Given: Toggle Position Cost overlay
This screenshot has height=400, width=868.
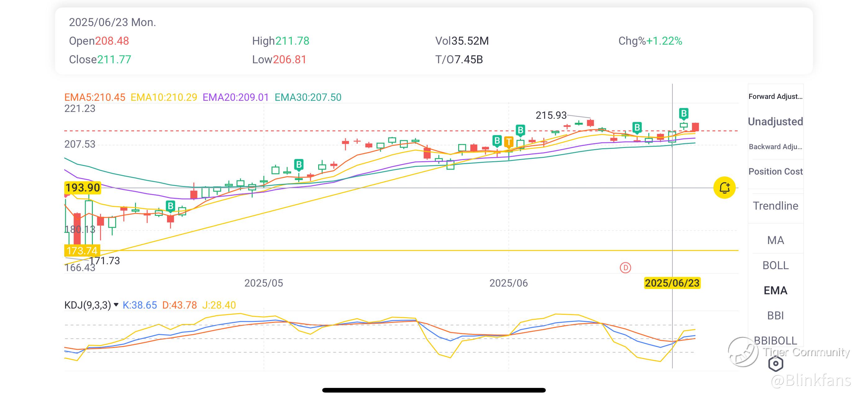Looking at the screenshot, I should tap(775, 172).
